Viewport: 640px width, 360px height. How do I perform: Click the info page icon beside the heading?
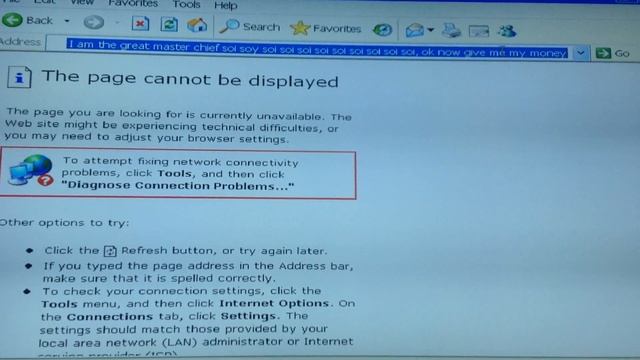[x=19, y=77]
